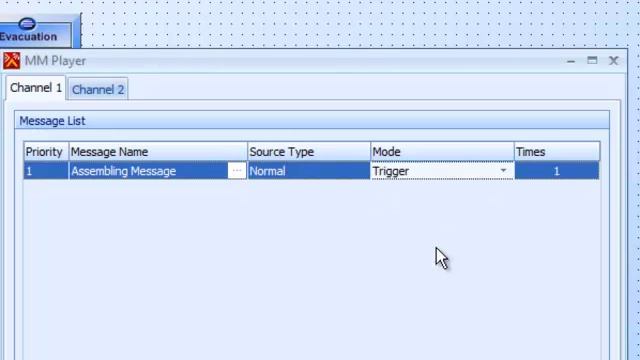
Task: Click the Times column header
Action: tap(557, 152)
